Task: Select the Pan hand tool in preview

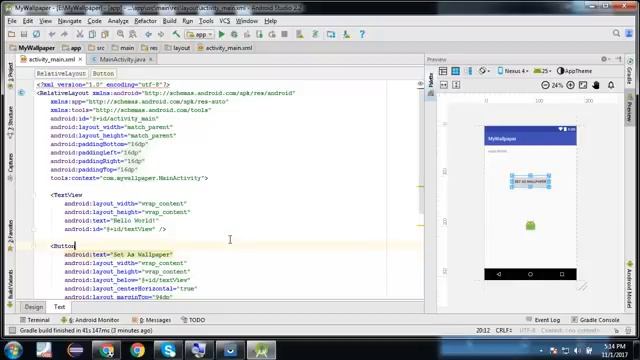Action: 596,85
